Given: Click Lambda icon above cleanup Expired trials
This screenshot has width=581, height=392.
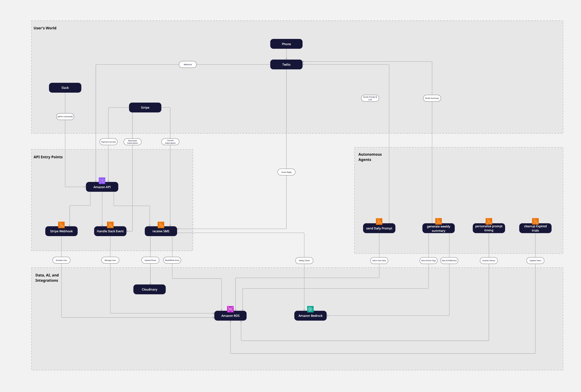Looking at the screenshot, I should click(x=535, y=221).
